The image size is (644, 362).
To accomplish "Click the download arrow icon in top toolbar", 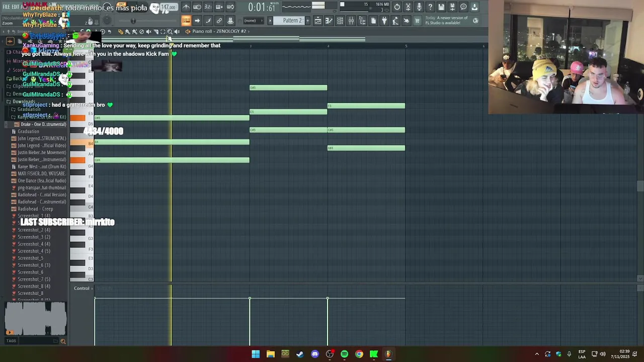I will point(474,7).
